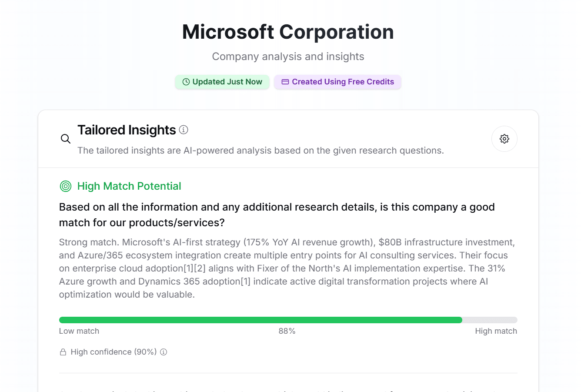Click the Microsoft Corporation page title
Image resolution: width=581 pixels, height=392 pixels.
[x=288, y=32]
